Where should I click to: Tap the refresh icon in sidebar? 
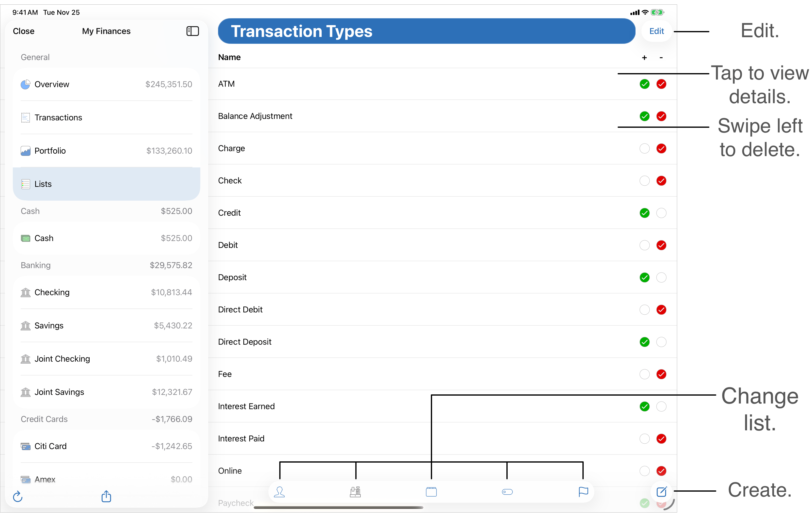click(17, 496)
